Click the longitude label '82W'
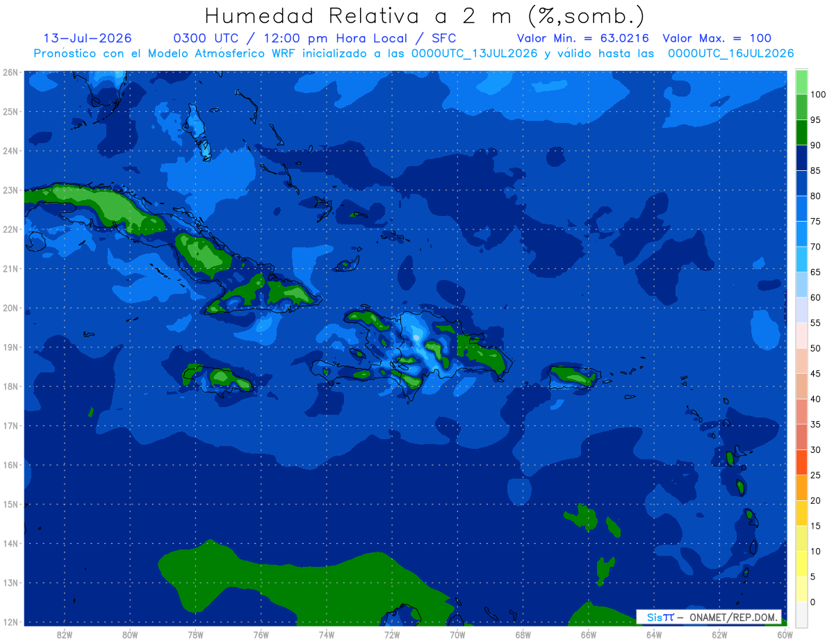The image size is (834, 644). (65, 635)
